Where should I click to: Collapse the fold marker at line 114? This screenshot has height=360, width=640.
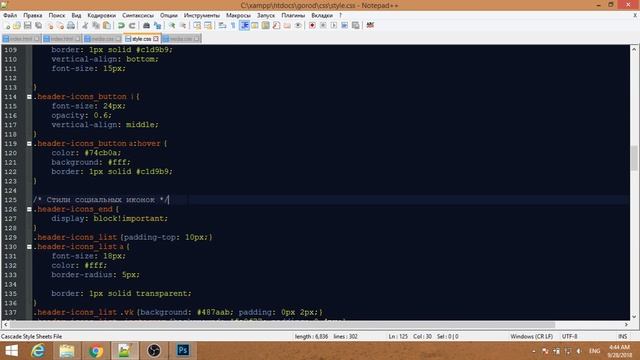point(29,97)
